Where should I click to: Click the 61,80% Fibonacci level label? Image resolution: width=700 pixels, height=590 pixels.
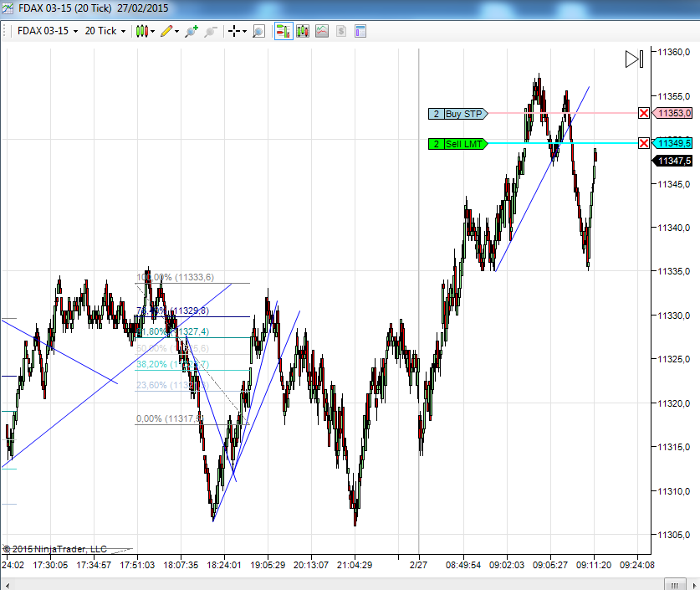(172, 331)
